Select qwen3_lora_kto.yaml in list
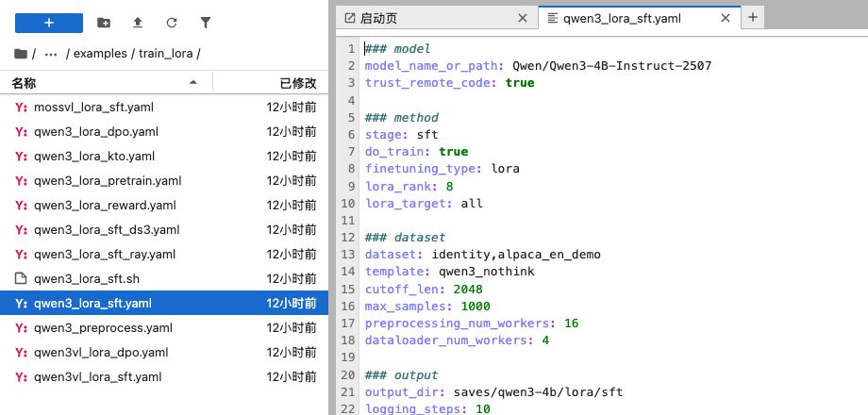The image size is (868, 415). (x=164, y=156)
